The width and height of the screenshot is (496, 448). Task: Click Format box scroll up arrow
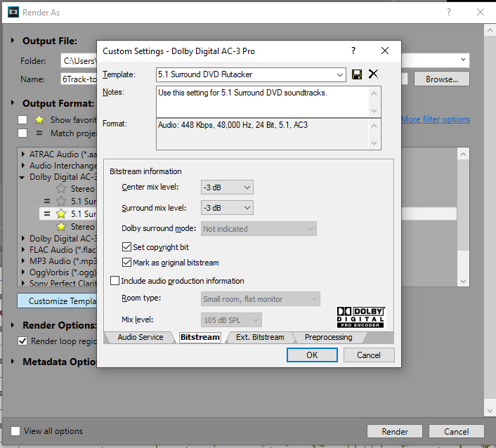(x=374, y=126)
